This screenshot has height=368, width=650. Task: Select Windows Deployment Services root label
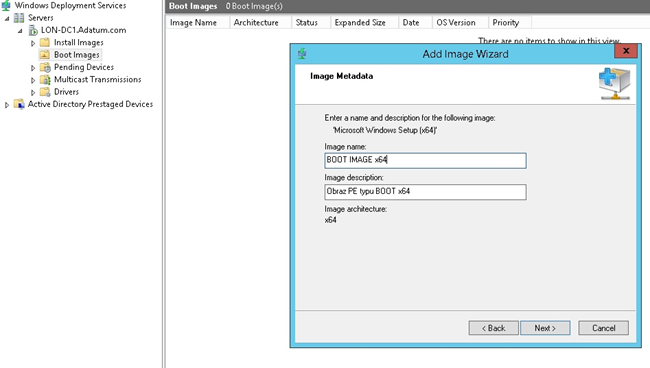(70, 5)
